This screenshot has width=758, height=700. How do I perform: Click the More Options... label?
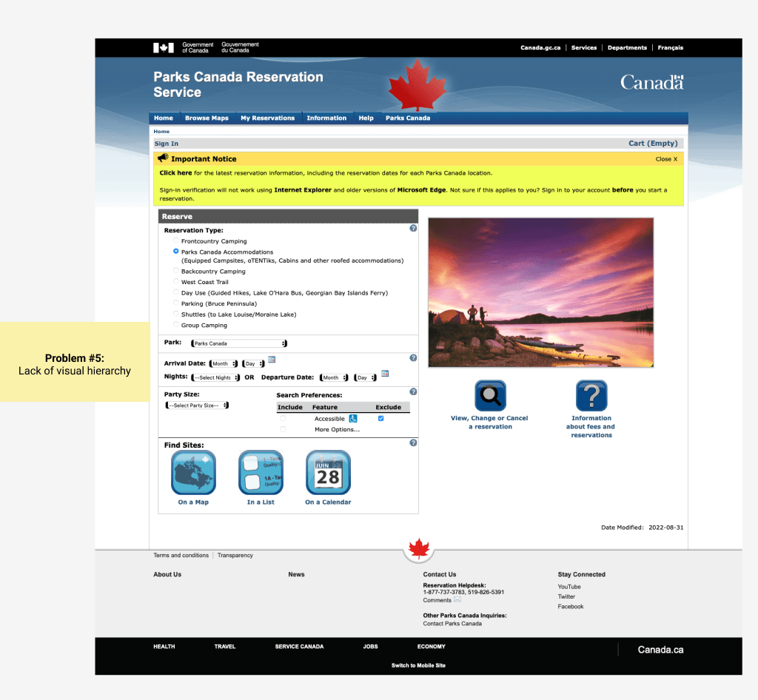[x=337, y=429]
